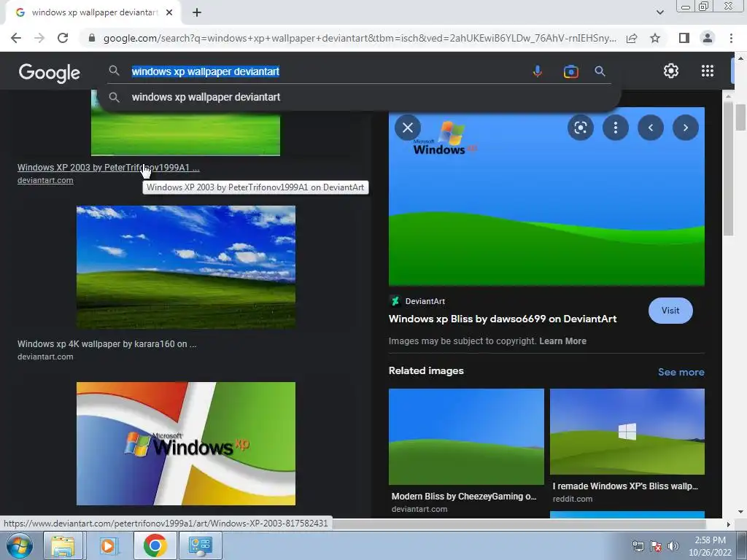The height and width of the screenshot is (560, 747).
Task: Switch to the windows xp wallpaper deviantart tab
Action: click(x=93, y=12)
